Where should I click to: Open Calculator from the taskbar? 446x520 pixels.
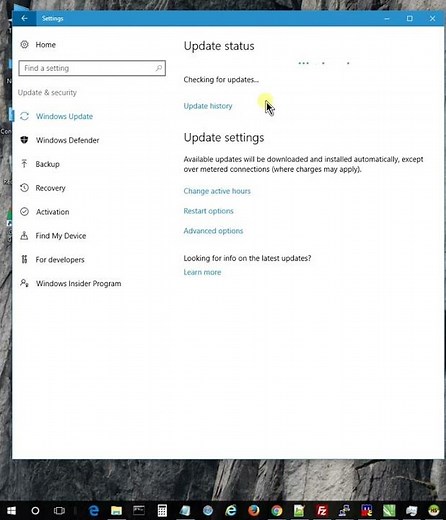(x=162, y=511)
